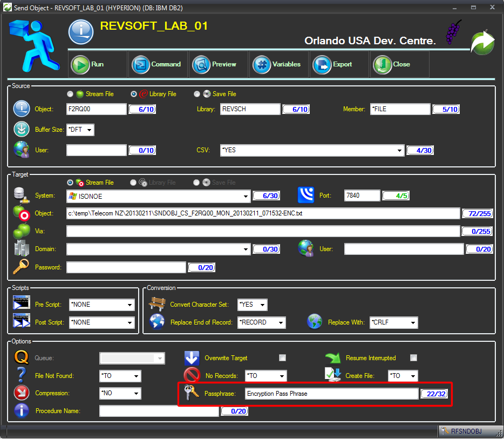Viewport: 504px width, 439px height.
Task: Click the purple grapes icon
Action: click(x=453, y=32)
